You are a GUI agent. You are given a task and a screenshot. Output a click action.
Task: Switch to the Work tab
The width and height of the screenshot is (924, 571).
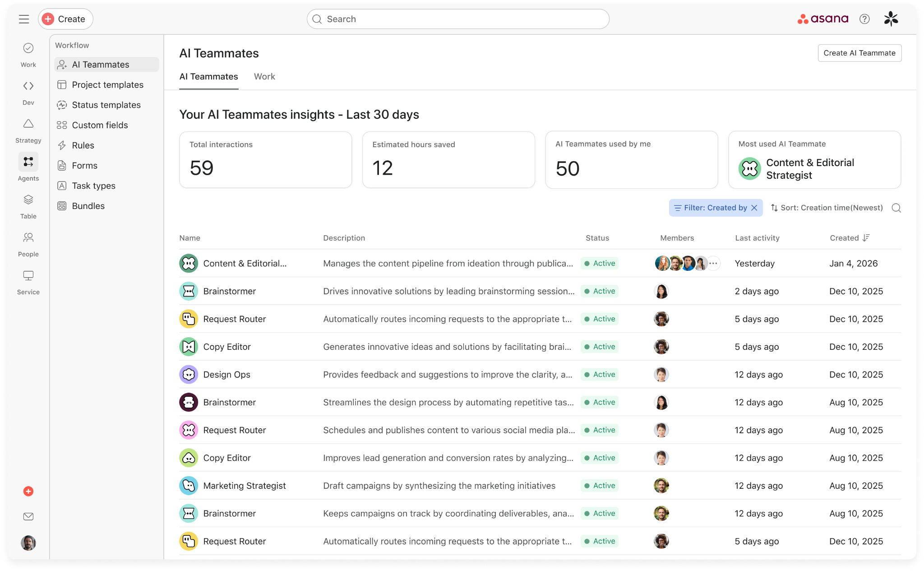(264, 77)
